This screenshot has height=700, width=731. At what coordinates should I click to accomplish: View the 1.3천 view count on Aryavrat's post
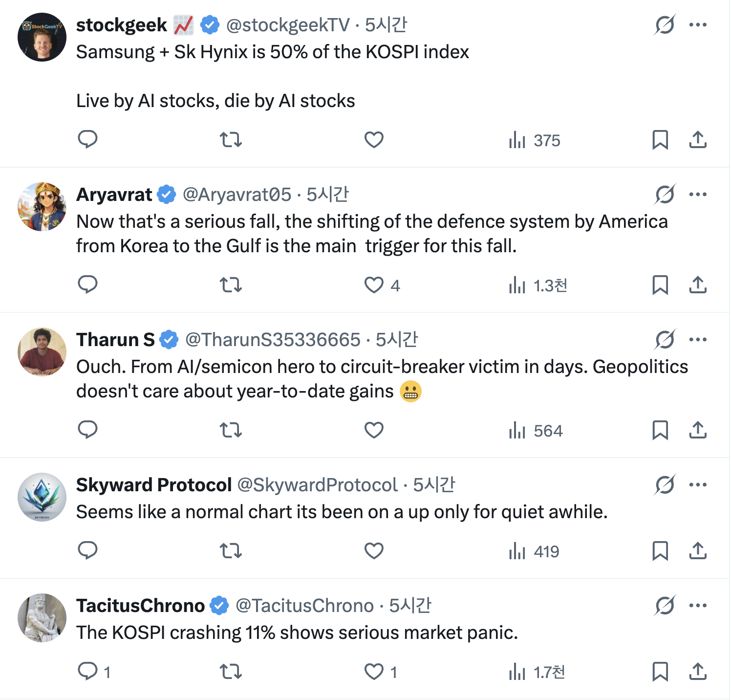click(538, 285)
